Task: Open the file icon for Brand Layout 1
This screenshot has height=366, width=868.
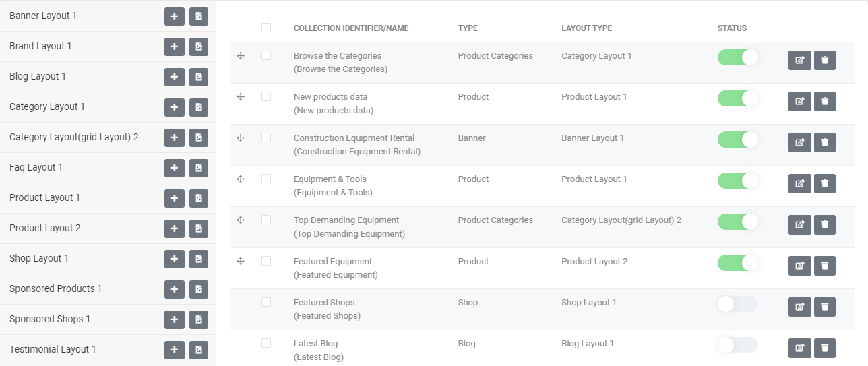Action: click(x=199, y=47)
